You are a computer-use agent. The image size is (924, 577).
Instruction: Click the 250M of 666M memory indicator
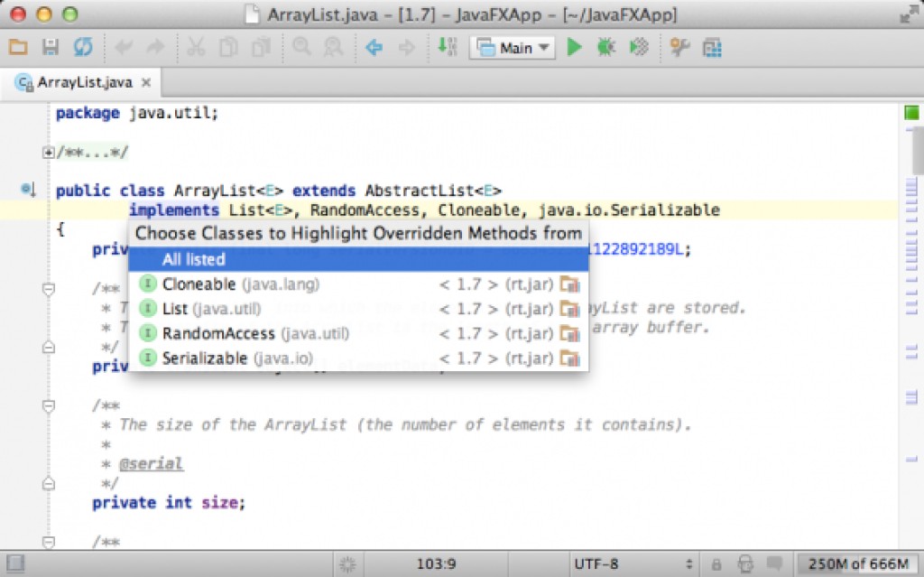858,564
